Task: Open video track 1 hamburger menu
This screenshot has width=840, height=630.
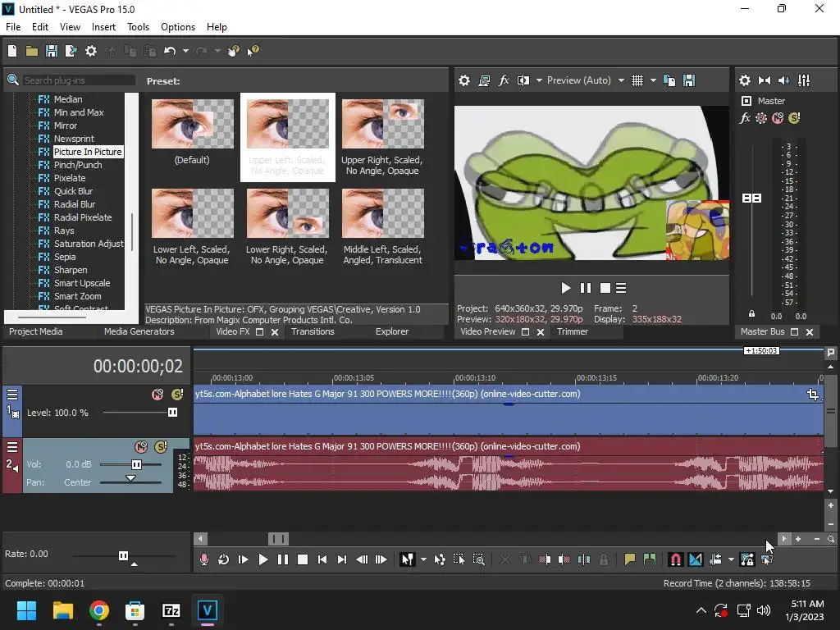Action: coord(12,395)
